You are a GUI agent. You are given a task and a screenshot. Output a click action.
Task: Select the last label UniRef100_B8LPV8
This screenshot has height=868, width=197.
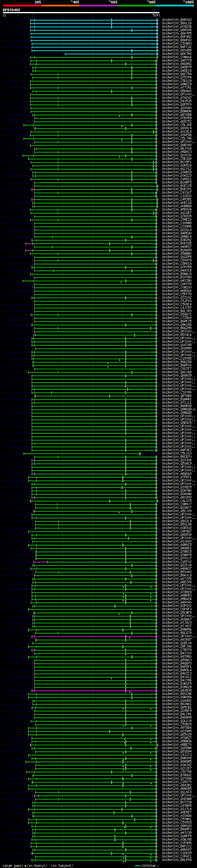click(x=177, y=860)
